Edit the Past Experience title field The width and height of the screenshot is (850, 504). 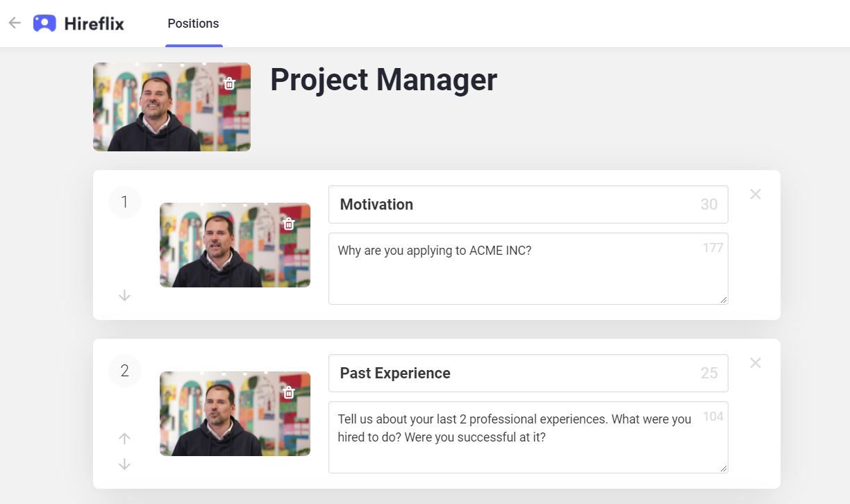pos(528,373)
